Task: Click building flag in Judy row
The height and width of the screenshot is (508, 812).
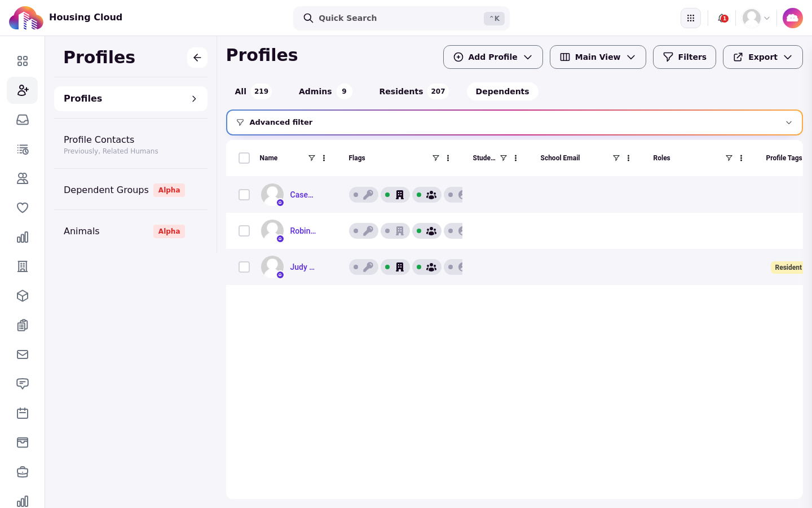Action: coord(395,267)
